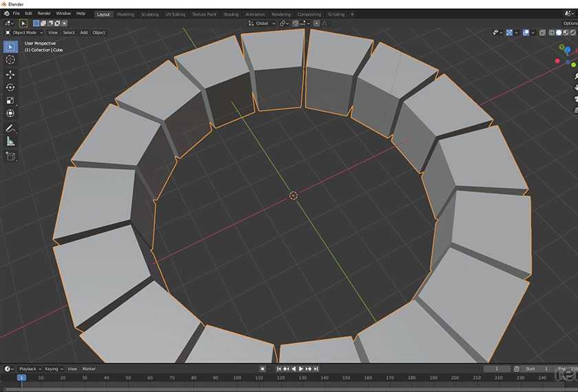Choose the Add Cube tool

pos(10,156)
